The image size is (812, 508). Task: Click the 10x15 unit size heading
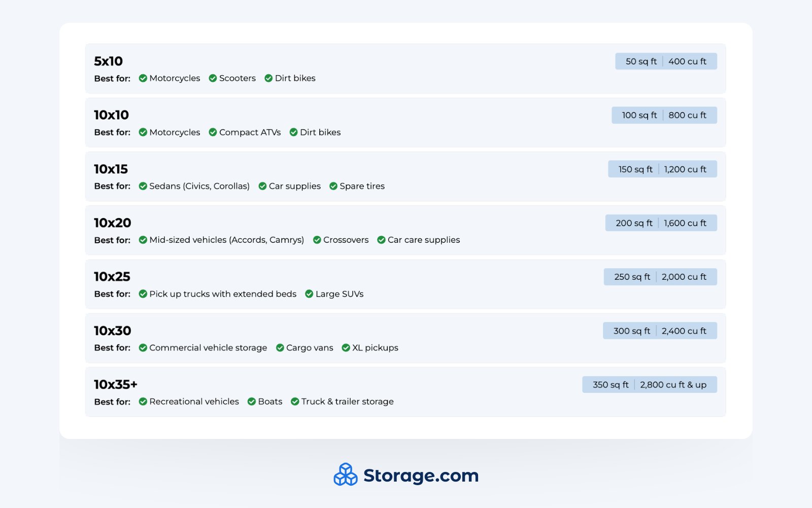click(x=111, y=169)
